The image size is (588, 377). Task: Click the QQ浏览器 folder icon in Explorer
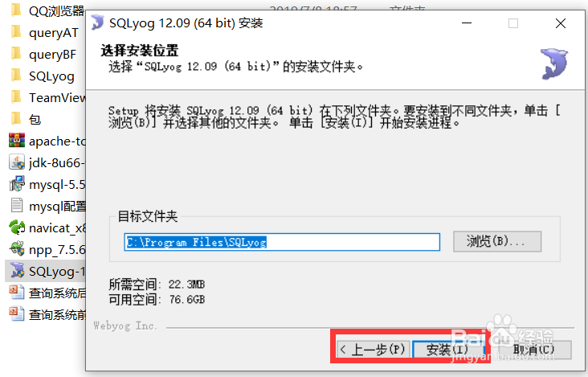pos(16,10)
